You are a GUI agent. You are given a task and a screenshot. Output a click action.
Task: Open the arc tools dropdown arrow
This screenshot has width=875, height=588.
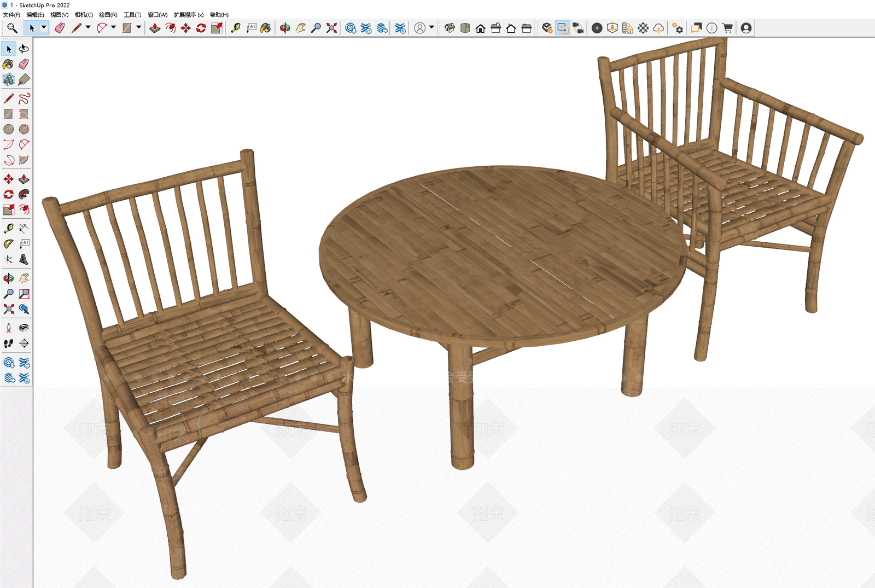[x=113, y=27]
